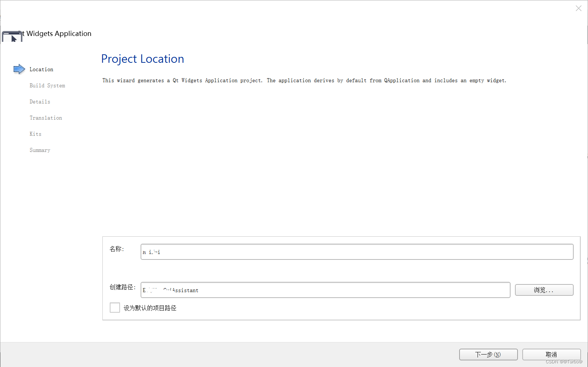This screenshot has height=367, width=588.
Task: Click the 创建路径: label
Action: (123, 287)
